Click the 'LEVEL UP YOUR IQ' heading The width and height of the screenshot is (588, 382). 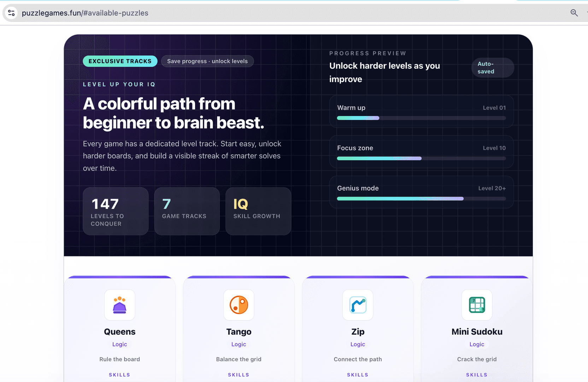(119, 85)
